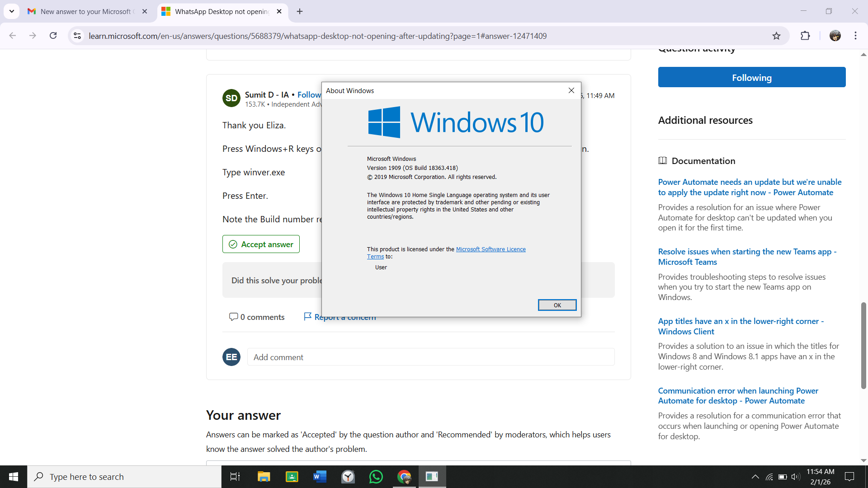Show hidden system tray icons
868x488 pixels.
point(755,477)
